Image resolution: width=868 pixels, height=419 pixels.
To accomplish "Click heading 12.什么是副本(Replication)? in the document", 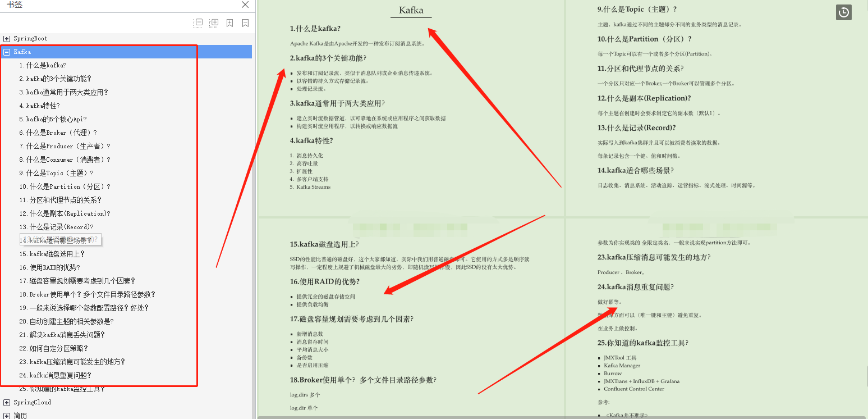I will (x=644, y=98).
